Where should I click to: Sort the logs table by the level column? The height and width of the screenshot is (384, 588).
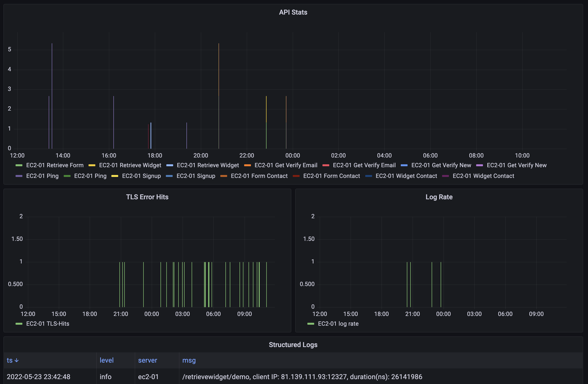pos(107,360)
